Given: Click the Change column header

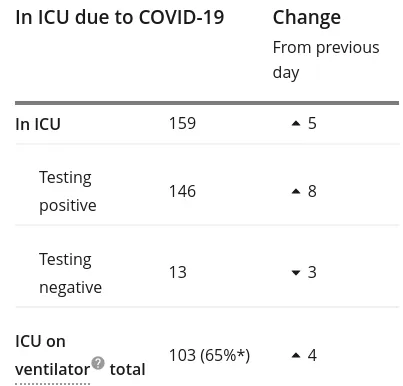Looking at the screenshot, I should coord(307,18).
